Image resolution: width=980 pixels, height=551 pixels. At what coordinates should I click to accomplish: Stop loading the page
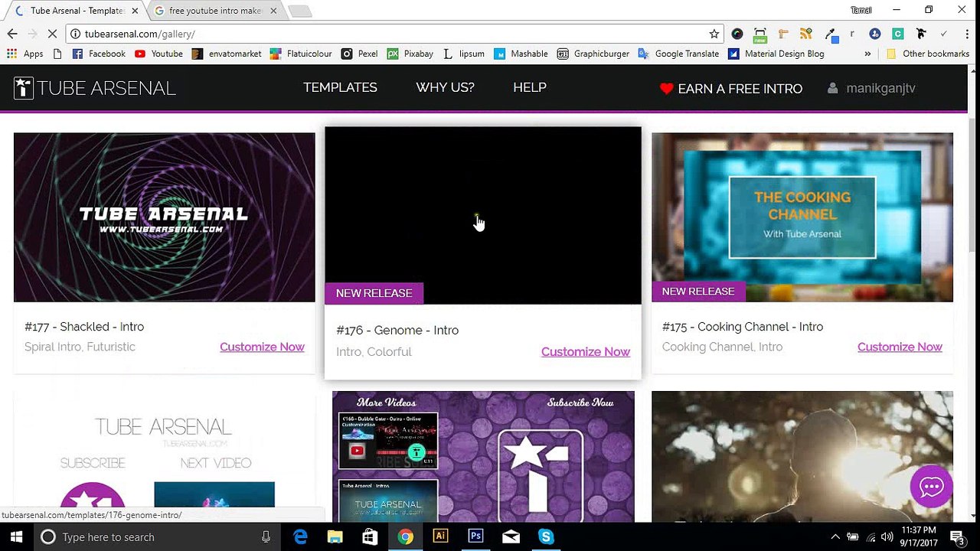pyautogui.click(x=51, y=34)
